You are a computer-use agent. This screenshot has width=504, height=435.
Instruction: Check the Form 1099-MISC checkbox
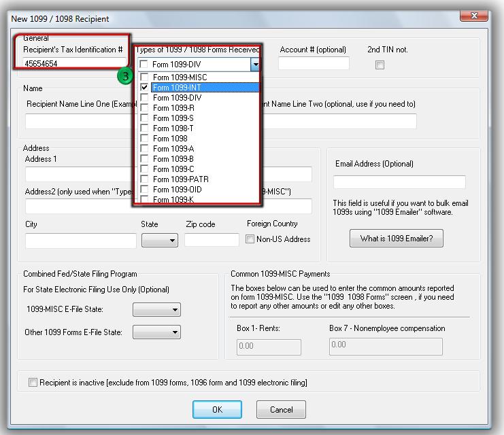click(144, 77)
